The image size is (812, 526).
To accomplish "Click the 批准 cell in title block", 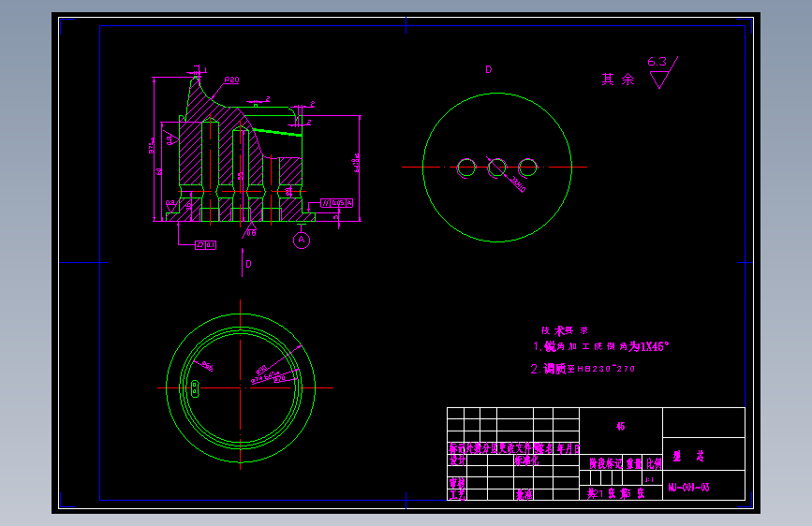I will click(524, 495).
